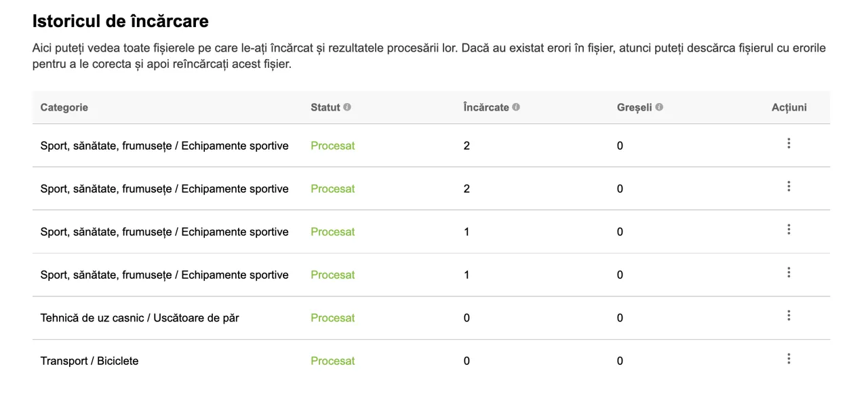Click Procesat status in Uscătoare de păr row
Image resolution: width=868 pixels, height=394 pixels.
pos(333,318)
